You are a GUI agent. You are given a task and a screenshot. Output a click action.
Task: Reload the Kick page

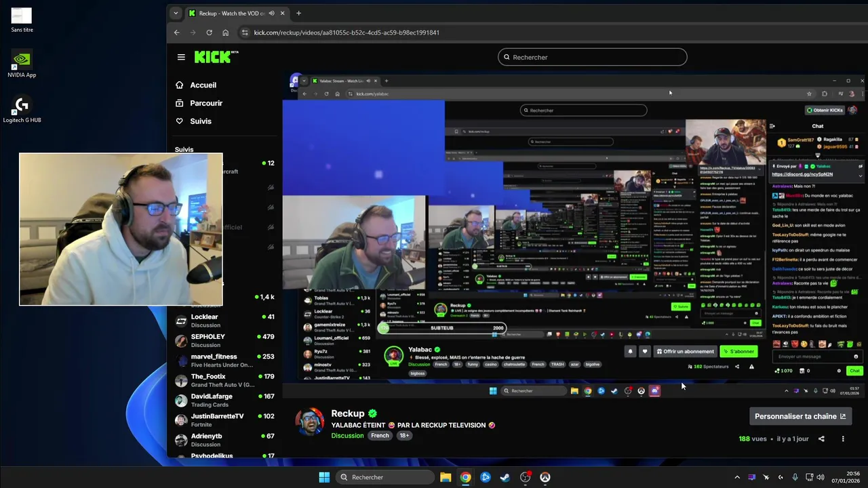[x=209, y=33]
